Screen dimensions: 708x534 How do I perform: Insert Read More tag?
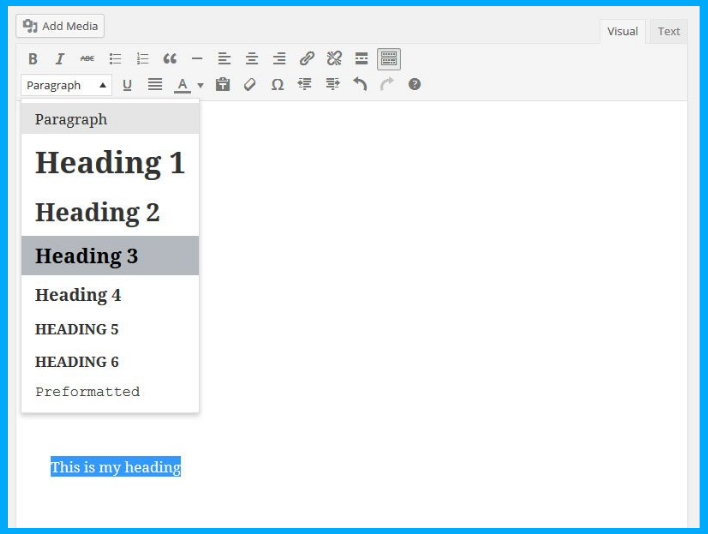pyautogui.click(x=361, y=59)
